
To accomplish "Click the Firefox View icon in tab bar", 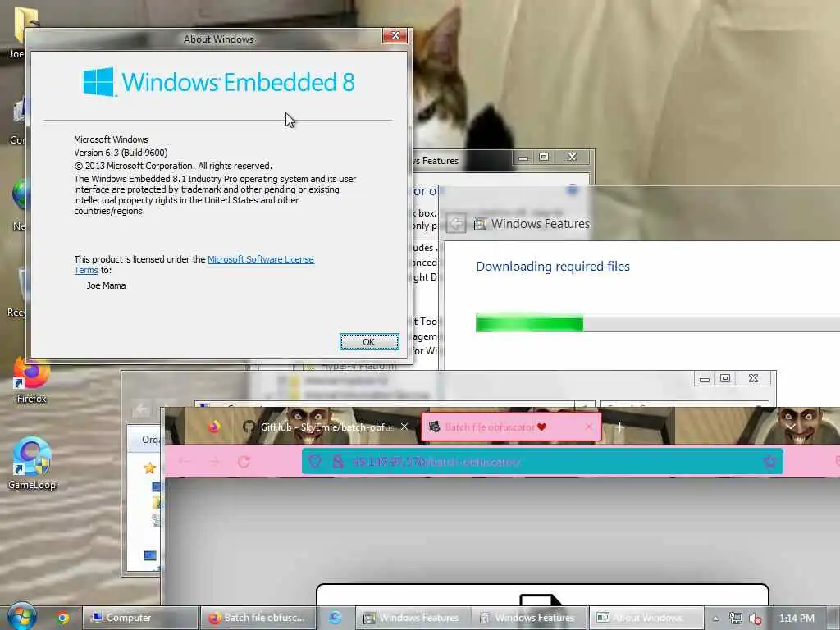I will pos(214,427).
